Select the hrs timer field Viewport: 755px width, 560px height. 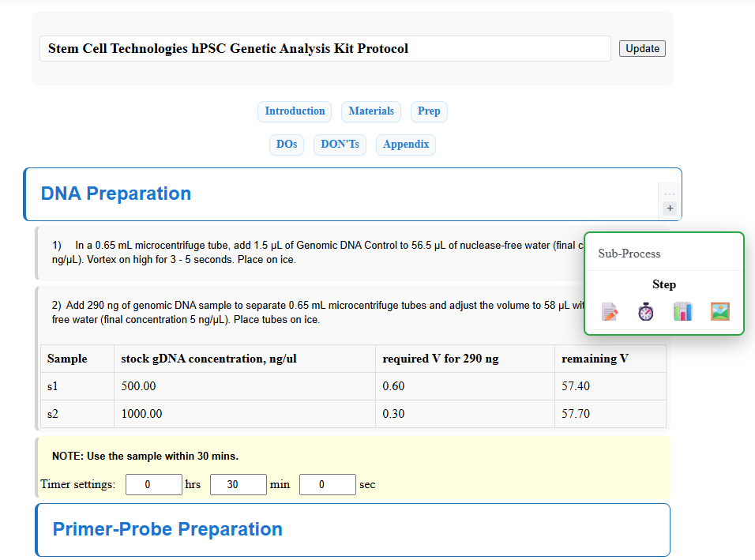pyautogui.click(x=153, y=484)
